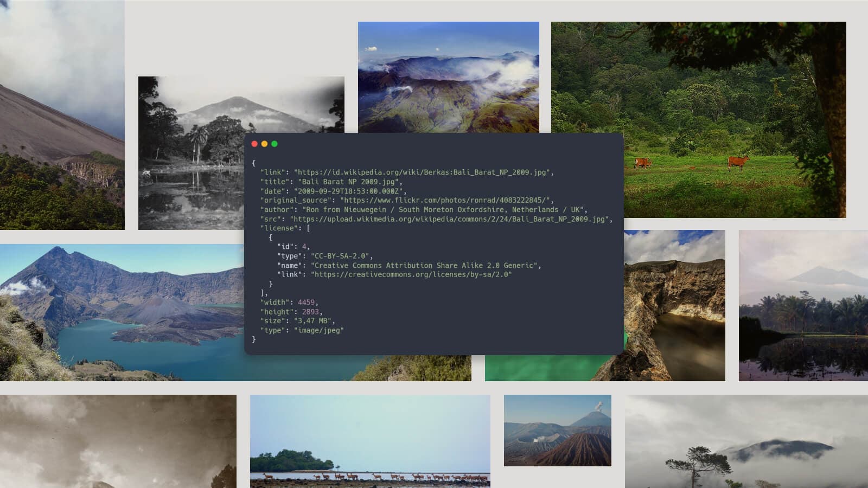Select the height value 2893
868x488 pixels.
(x=310, y=312)
